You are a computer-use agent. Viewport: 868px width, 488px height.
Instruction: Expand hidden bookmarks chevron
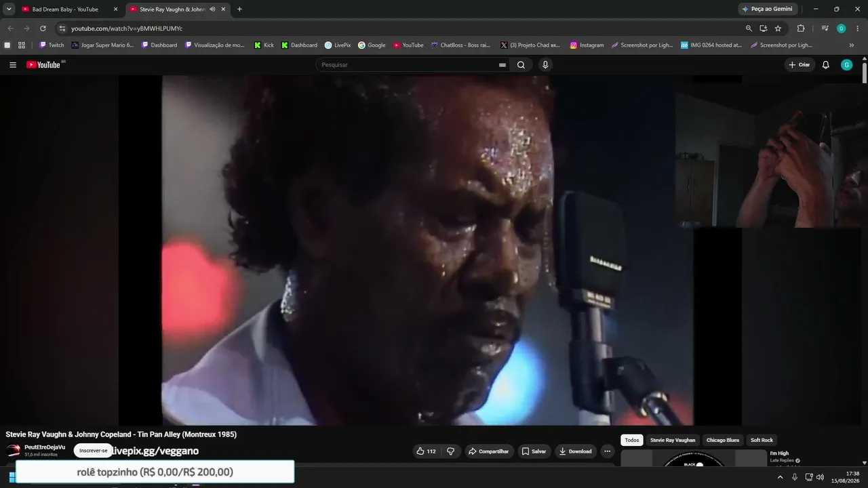[852, 45]
